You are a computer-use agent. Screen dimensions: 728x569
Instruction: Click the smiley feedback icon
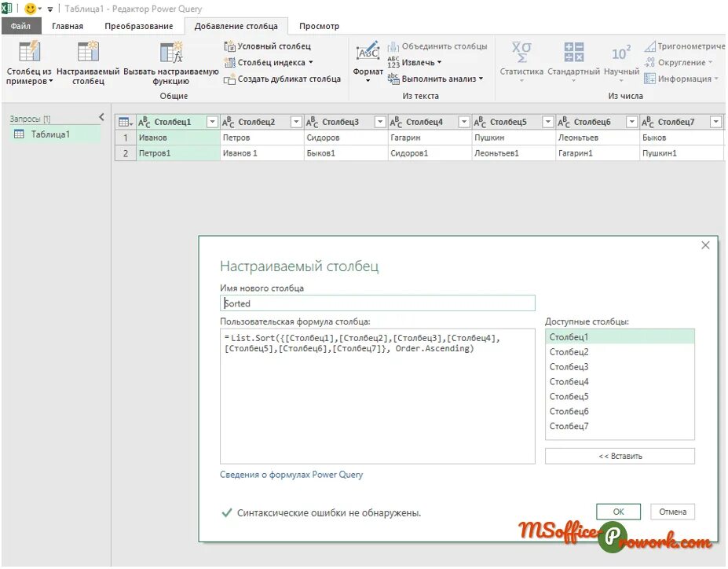(30, 9)
